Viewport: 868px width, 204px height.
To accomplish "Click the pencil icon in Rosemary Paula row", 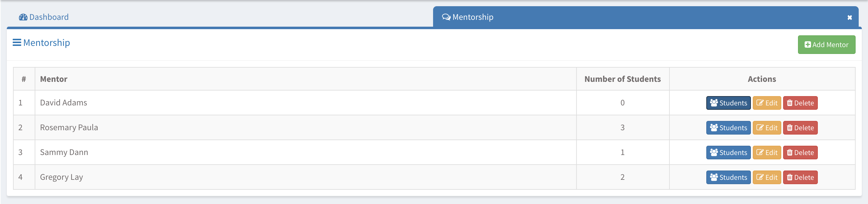I will (760, 128).
